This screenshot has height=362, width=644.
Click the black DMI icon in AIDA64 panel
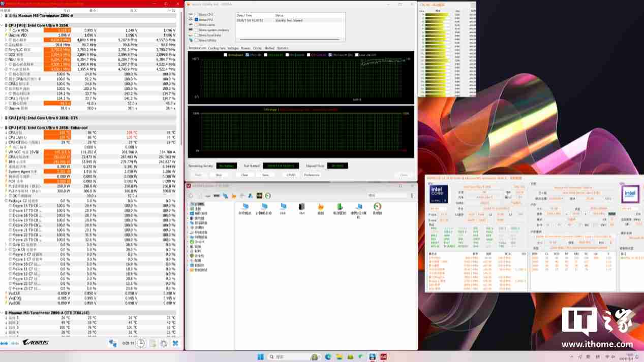pyautogui.click(x=302, y=206)
